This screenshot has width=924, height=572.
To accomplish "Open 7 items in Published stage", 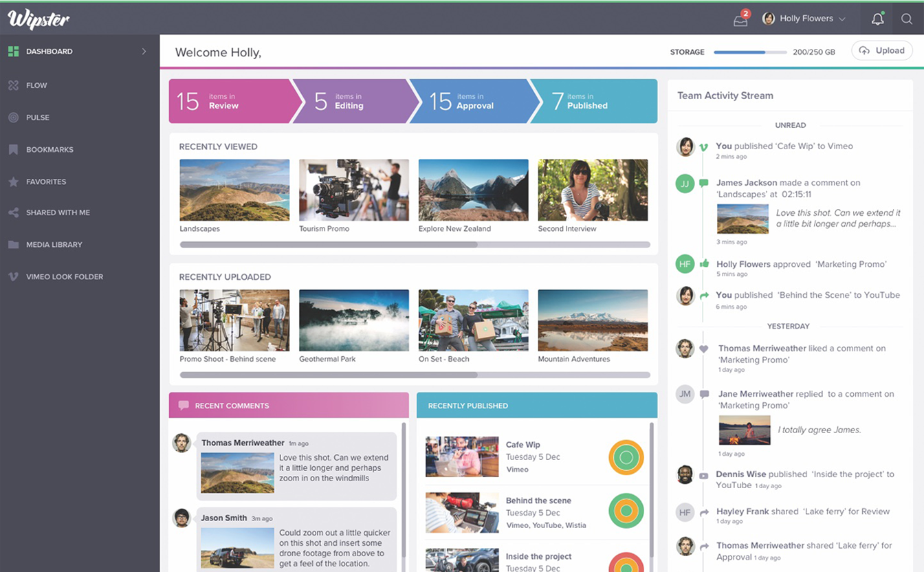I will [x=595, y=101].
